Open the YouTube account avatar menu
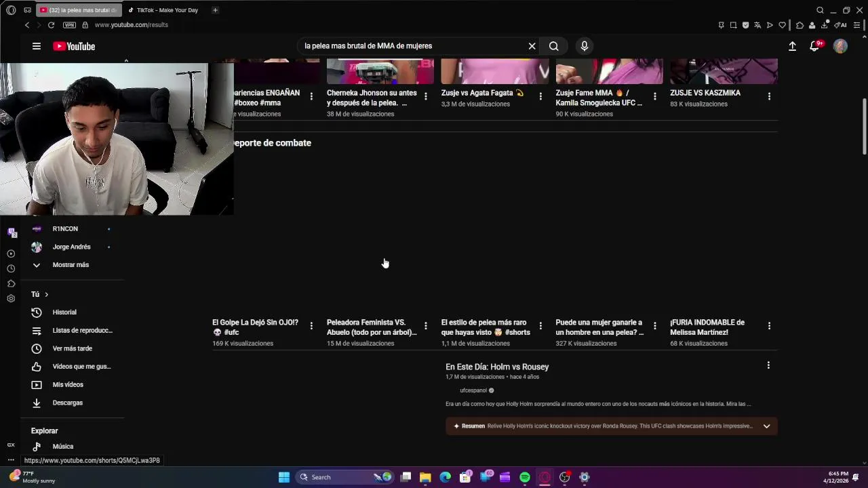 [x=840, y=46]
